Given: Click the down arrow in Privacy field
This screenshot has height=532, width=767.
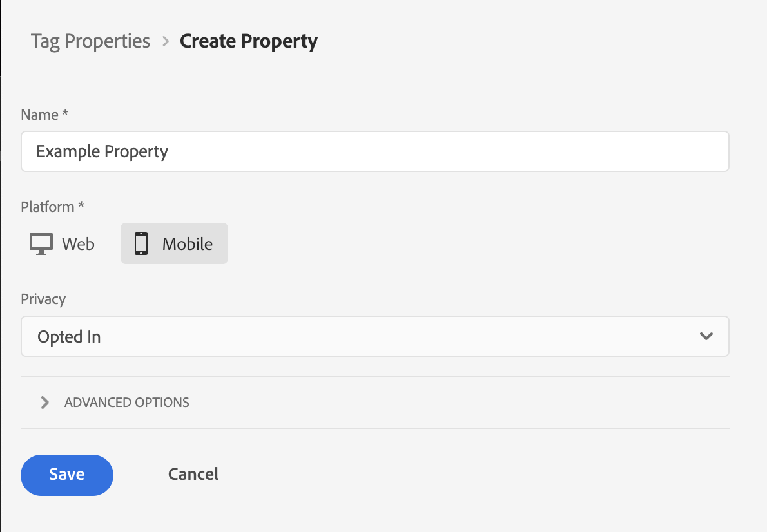Looking at the screenshot, I should [706, 336].
